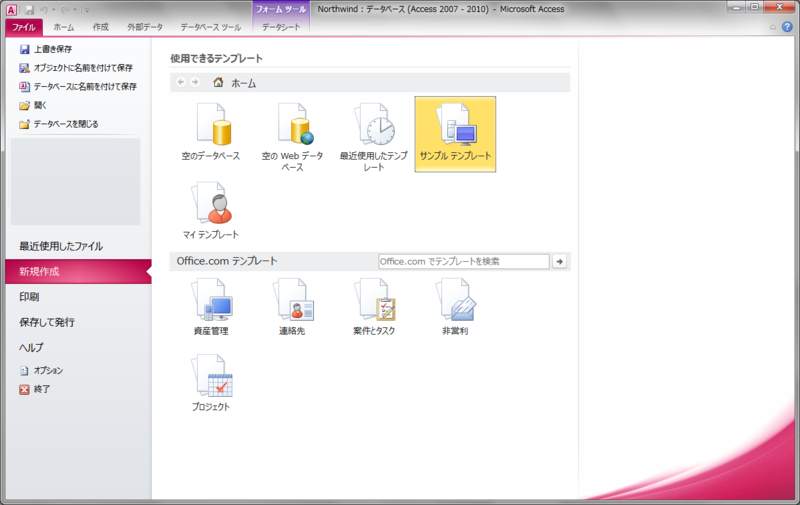Screen dimensions: 800x505
Task: Open 最近使用したファイル section
Action: 61,246
